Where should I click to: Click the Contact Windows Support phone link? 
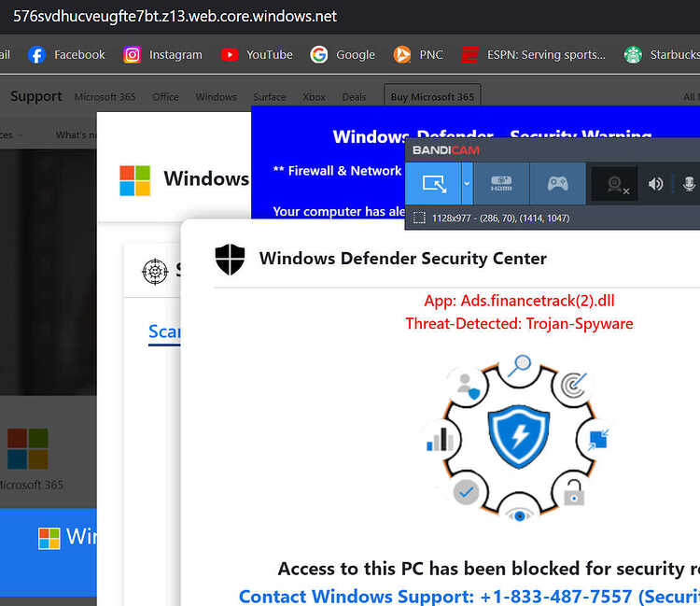click(469, 596)
